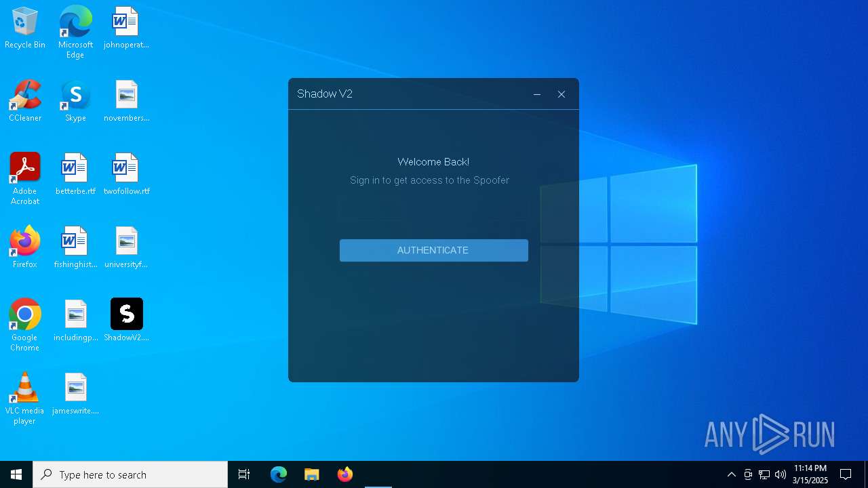The width and height of the screenshot is (868, 488).
Task: Select the includingp... image file icon
Action: [x=75, y=321]
